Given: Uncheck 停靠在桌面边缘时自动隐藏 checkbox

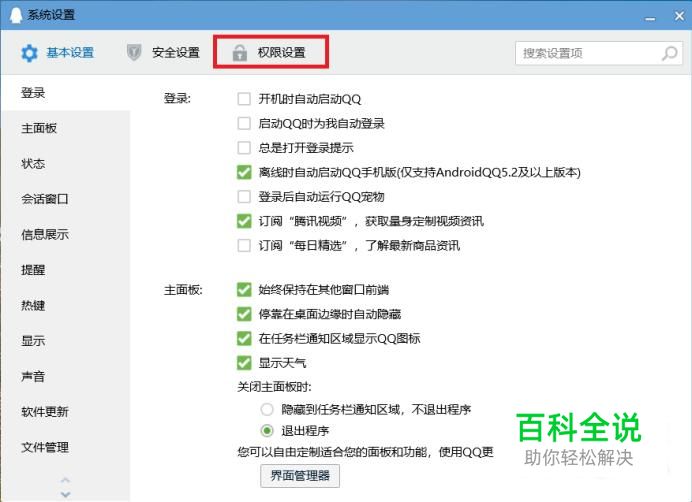Looking at the screenshot, I should (x=244, y=314).
